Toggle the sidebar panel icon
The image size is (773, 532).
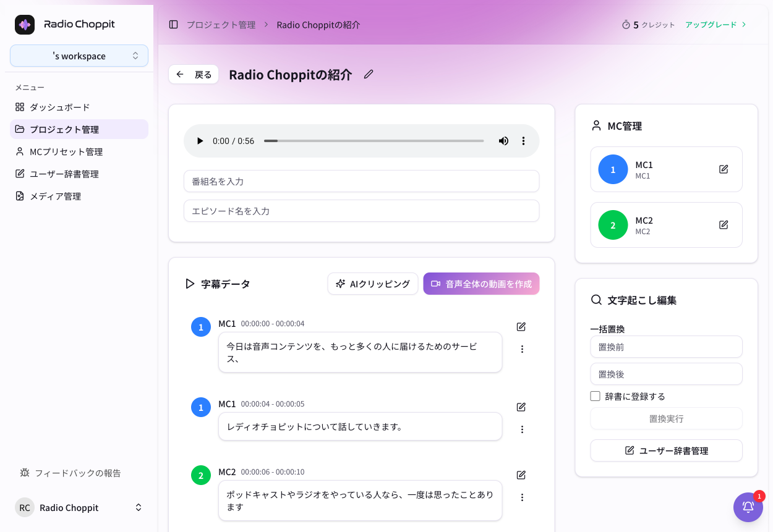[x=174, y=25]
